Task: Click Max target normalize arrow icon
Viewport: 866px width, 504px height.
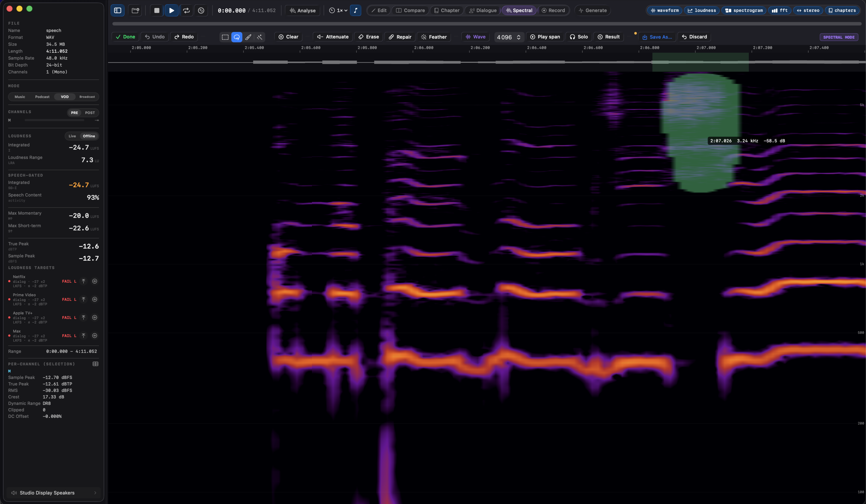Action: tap(84, 336)
